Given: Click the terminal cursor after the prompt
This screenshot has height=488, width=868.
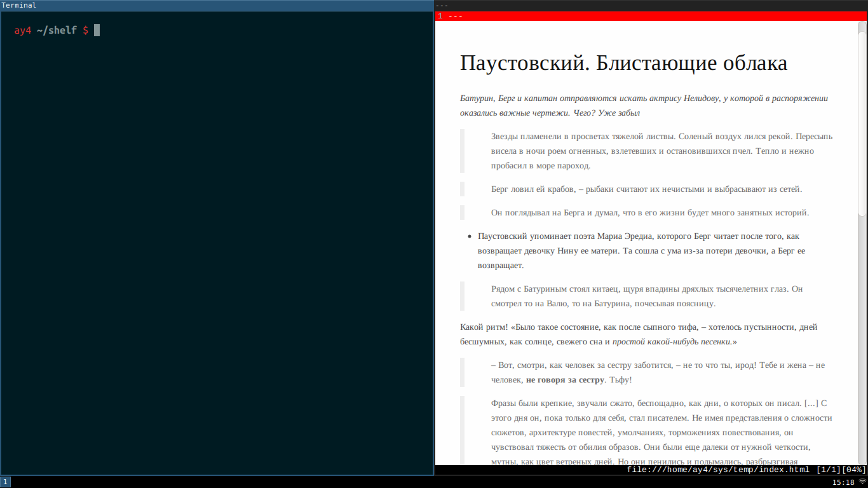Looking at the screenshot, I should pos(97,30).
